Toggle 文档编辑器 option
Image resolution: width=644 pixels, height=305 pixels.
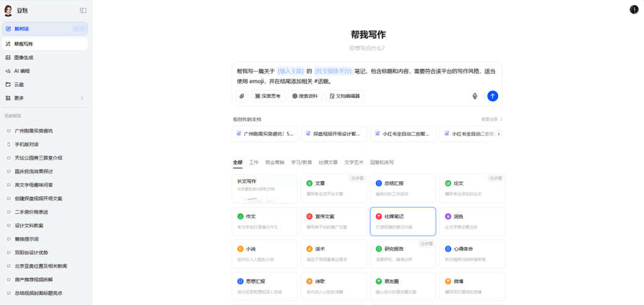tap(345, 96)
